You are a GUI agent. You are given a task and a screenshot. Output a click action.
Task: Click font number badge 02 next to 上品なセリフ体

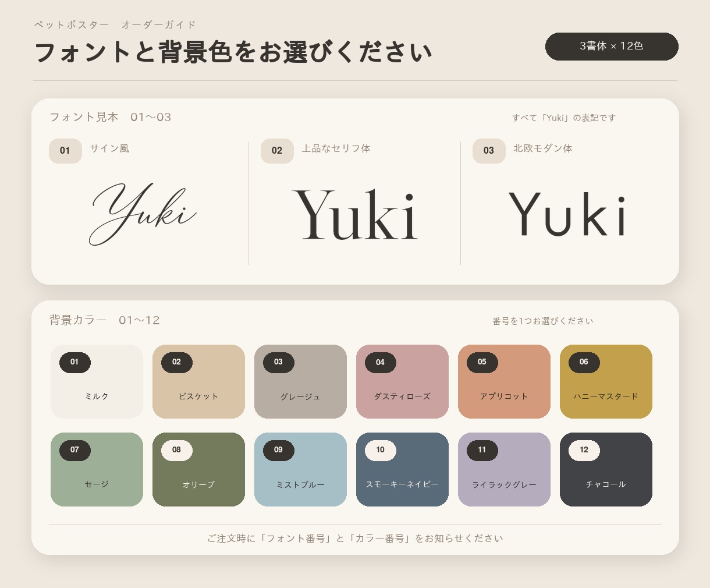click(x=277, y=151)
